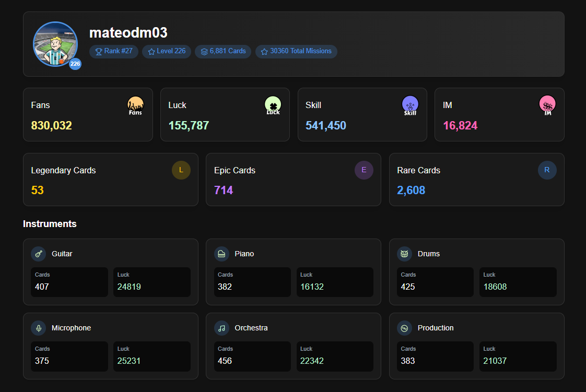The width and height of the screenshot is (586, 392).
Task: Click the Microphone cards value 375
Action: [x=42, y=361]
